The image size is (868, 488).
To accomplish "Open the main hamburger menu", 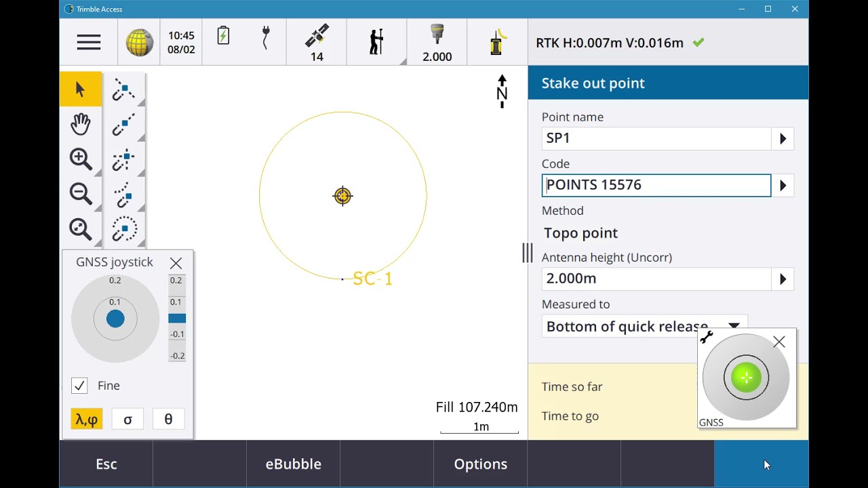I will [x=88, y=42].
